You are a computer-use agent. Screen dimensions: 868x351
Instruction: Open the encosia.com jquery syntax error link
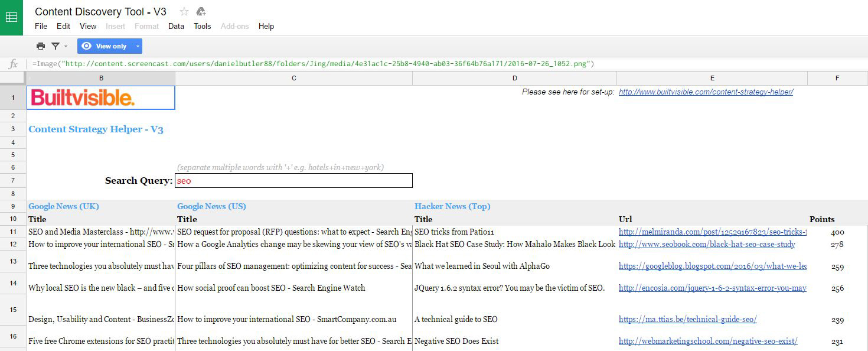click(713, 288)
